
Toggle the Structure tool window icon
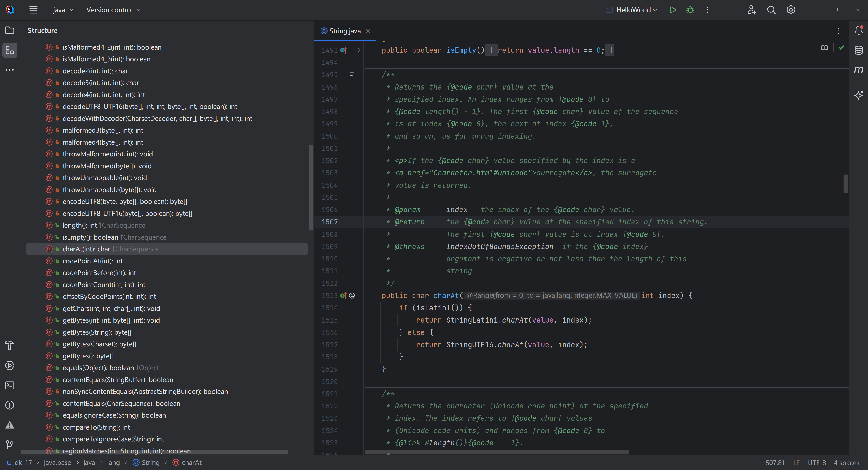click(10, 50)
